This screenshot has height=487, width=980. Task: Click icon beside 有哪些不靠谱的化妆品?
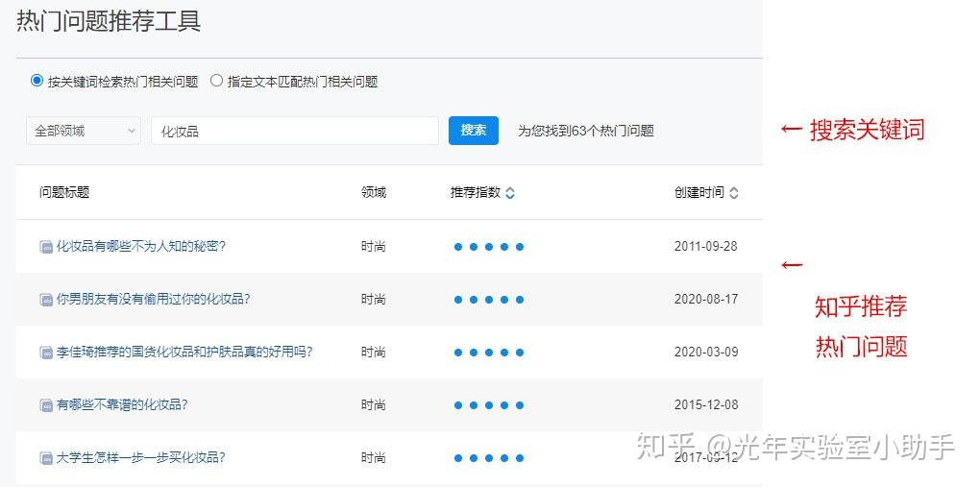coord(46,405)
